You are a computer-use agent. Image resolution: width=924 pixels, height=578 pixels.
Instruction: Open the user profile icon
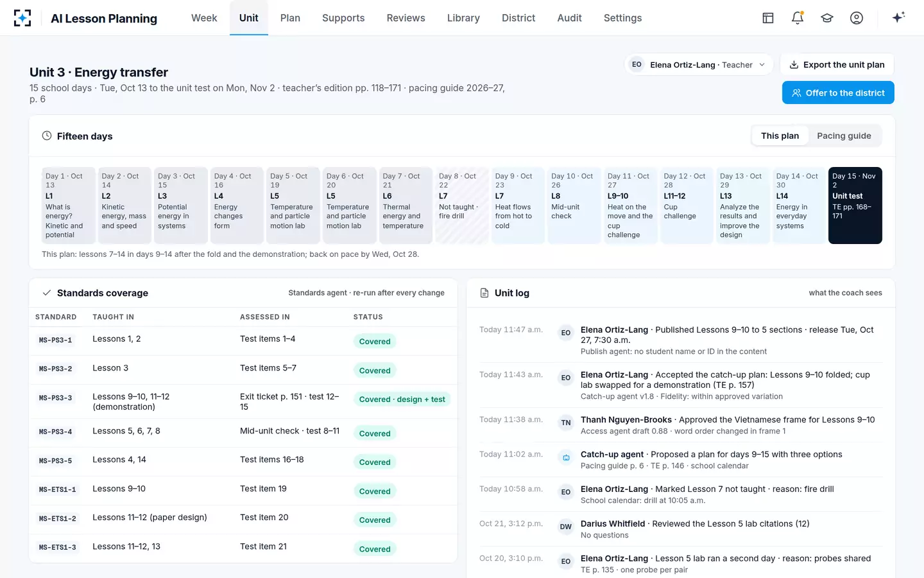(857, 18)
